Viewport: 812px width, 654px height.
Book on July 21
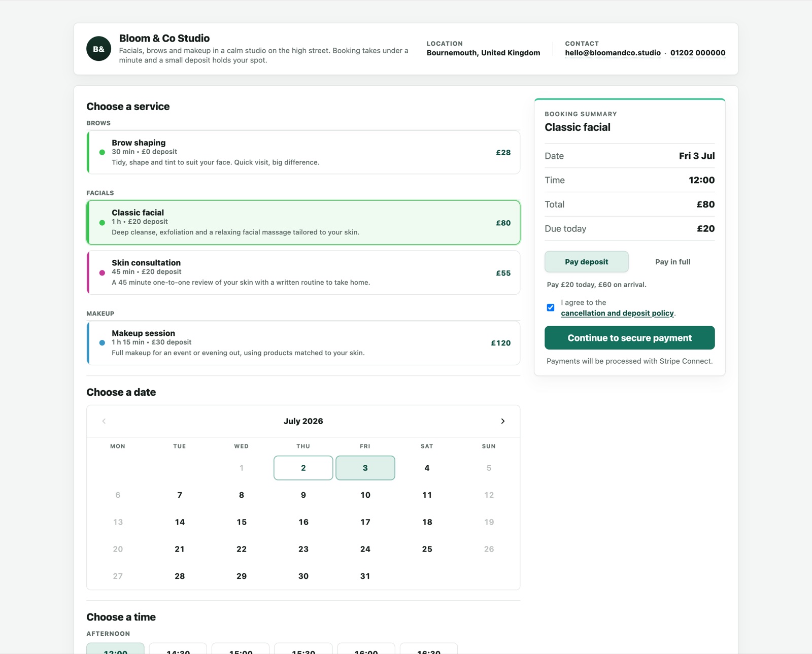pyautogui.click(x=180, y=549)
